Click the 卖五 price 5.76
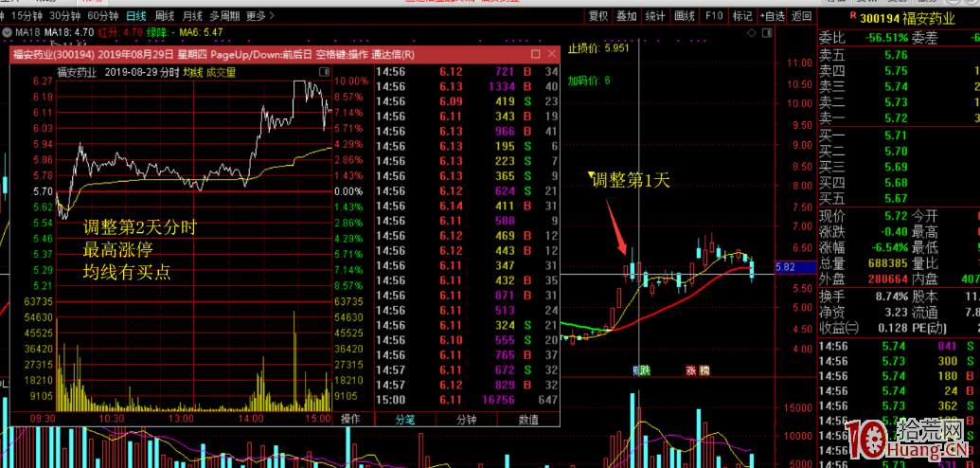This screenshot has width=980, height=468. tap(896, 55)
